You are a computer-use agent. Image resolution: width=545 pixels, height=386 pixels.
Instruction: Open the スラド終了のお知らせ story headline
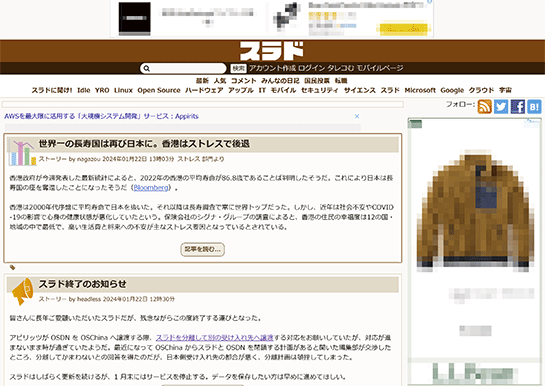click(x=82, y=284)
